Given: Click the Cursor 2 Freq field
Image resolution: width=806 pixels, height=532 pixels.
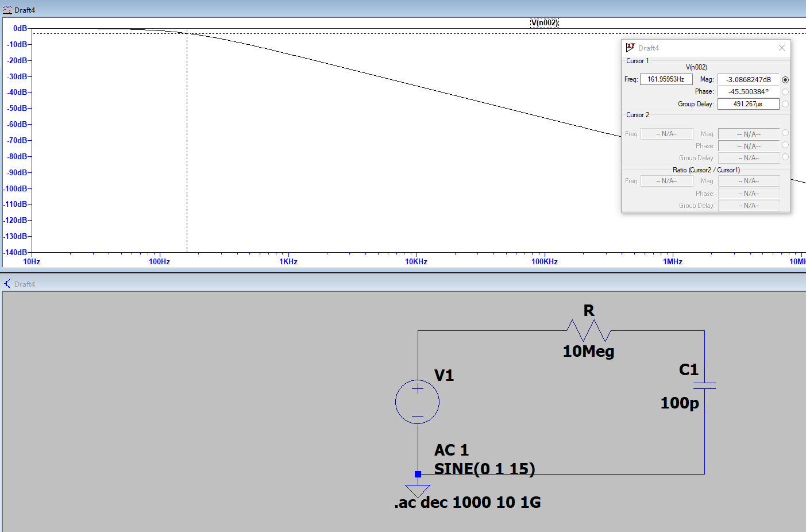Looking at the screenshot, I should pyautogui.click(x=666, y=134).
